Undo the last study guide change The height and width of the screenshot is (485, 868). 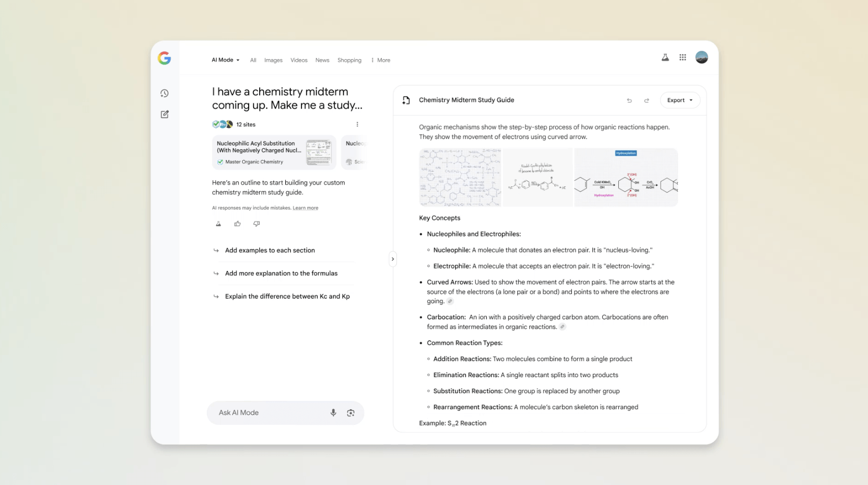click(629, 100)
